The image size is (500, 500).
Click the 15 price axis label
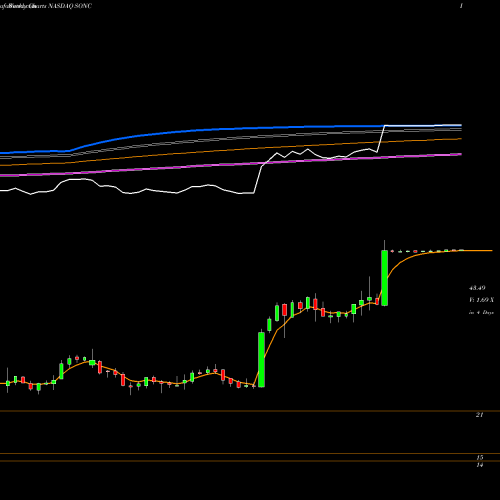pyautogui.click(x=480, y=458)
